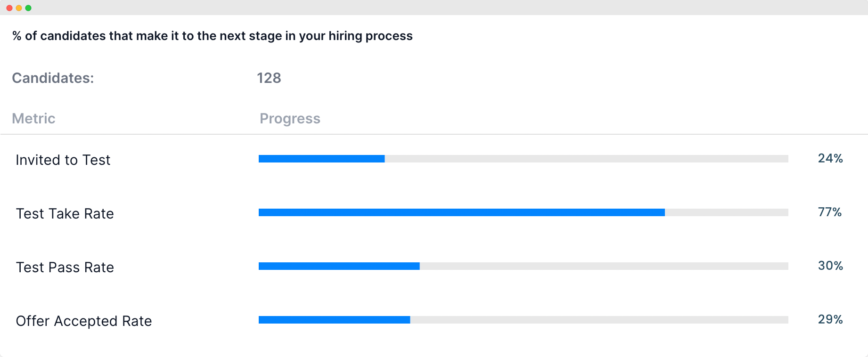Click the 30% value for Test Pass Rate

(x=830, y=266)
